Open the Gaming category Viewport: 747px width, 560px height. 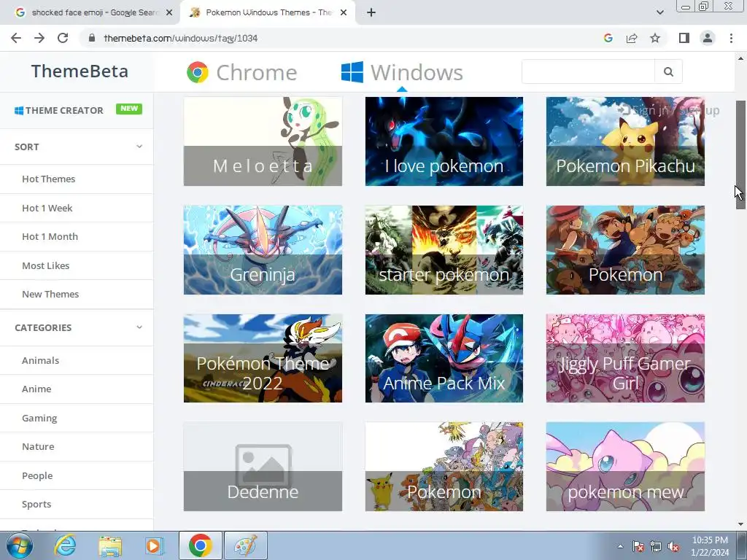(x=39, y=418)
